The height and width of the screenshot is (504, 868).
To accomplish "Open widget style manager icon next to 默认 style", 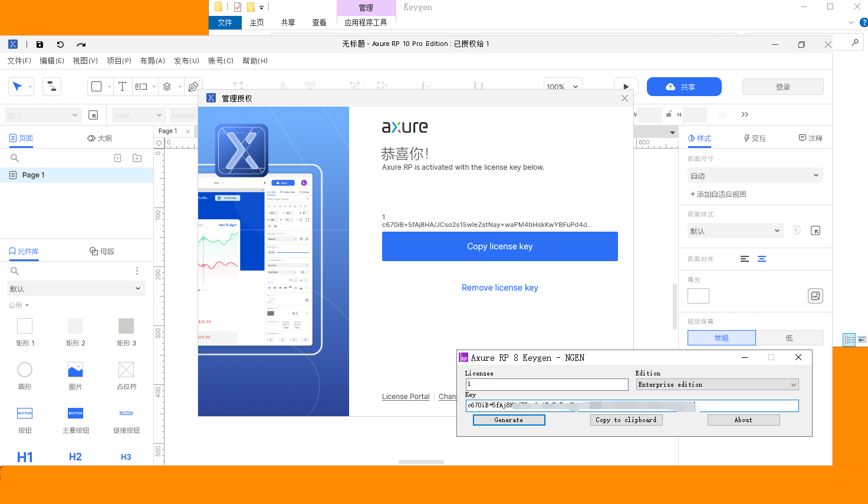I will coord(93,115).
